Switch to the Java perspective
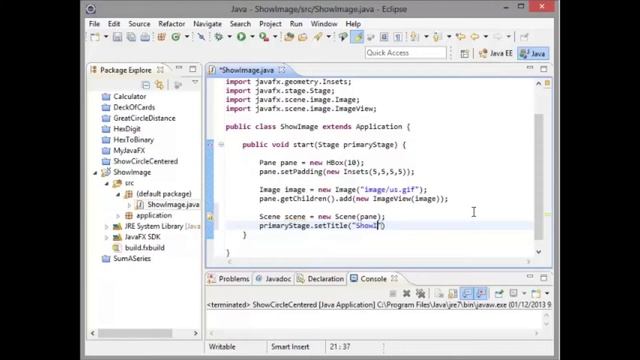 tap(533, 53)
